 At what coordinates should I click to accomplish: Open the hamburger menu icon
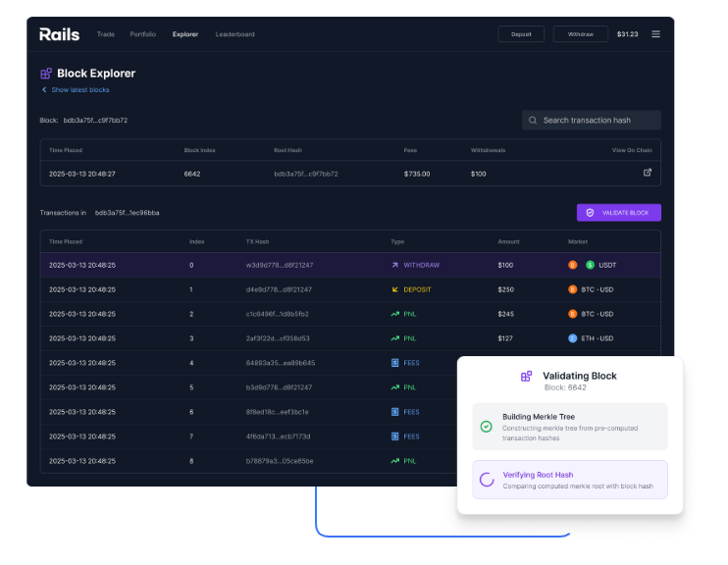pyautogui.click(x=655, y=34)
